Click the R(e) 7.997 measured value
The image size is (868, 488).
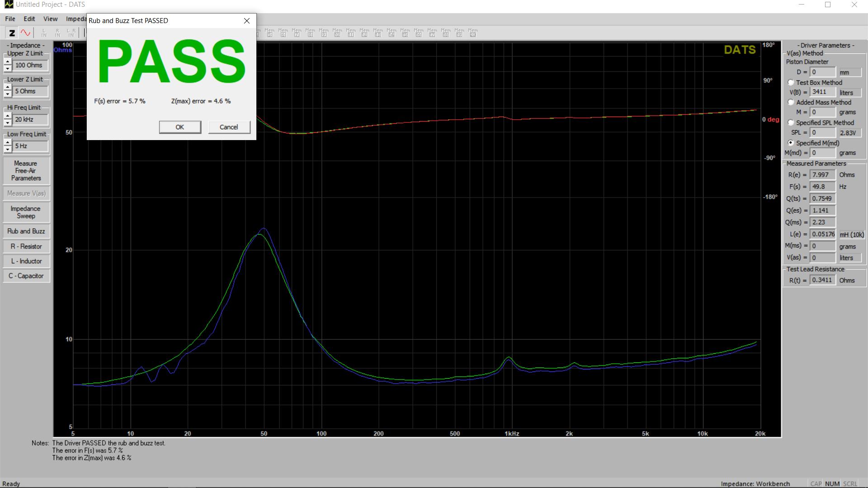823,175
